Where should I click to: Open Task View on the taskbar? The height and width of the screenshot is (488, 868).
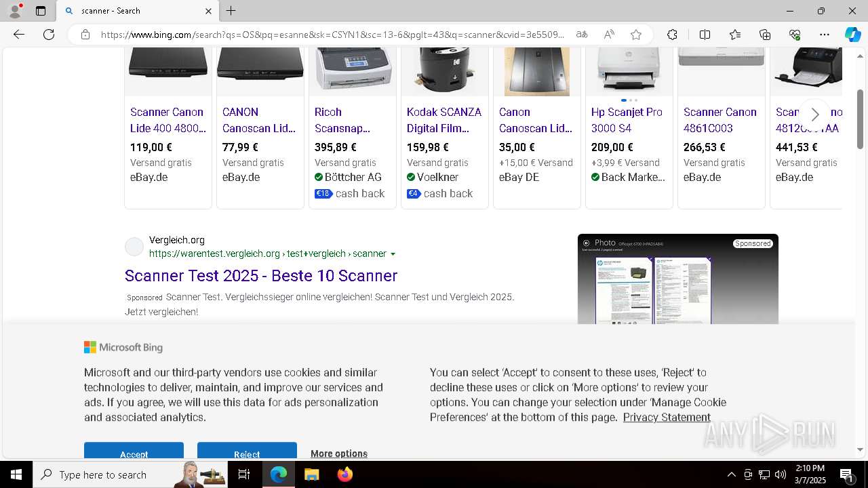(x=244, y=474)
